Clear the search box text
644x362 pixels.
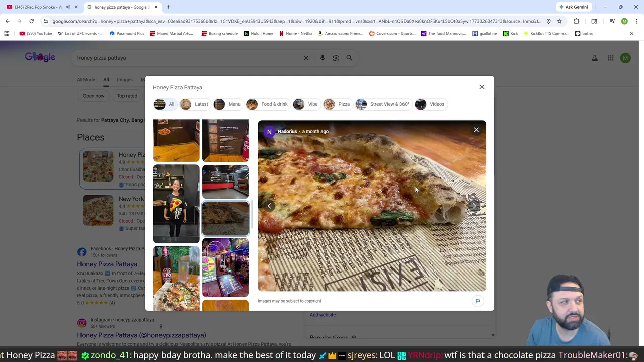(306, 58)
